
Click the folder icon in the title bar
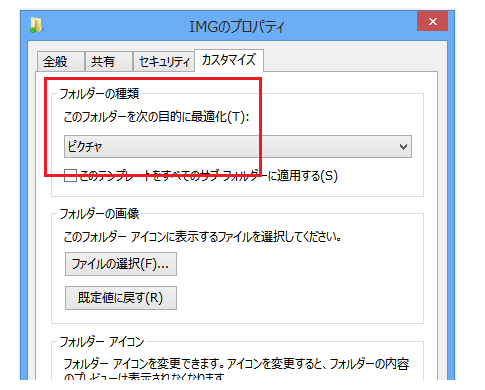pos(36,26)
